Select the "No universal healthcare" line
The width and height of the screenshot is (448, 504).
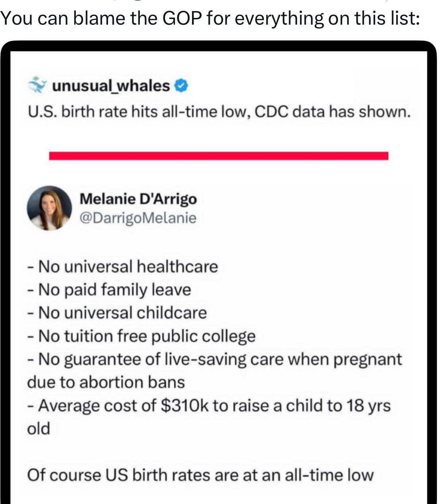[122, 266]
